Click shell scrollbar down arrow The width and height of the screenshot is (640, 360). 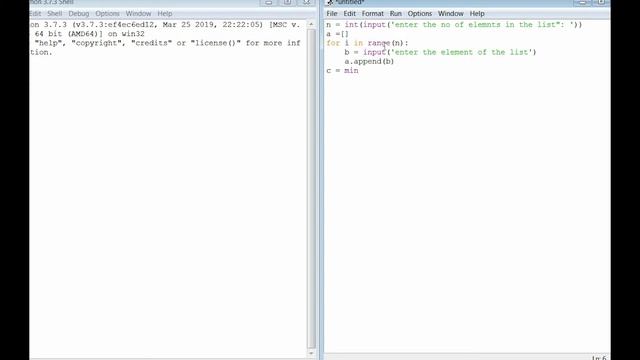click(311, 353)
